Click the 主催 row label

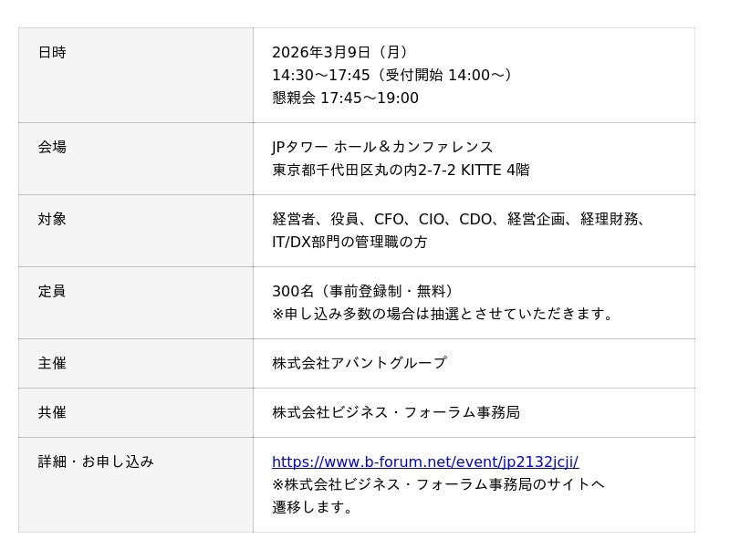(x=52, y=363)
